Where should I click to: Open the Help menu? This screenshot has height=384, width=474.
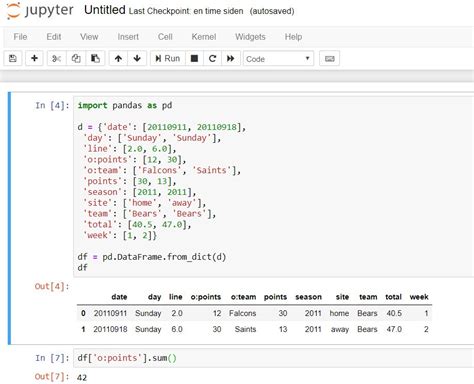293,37
